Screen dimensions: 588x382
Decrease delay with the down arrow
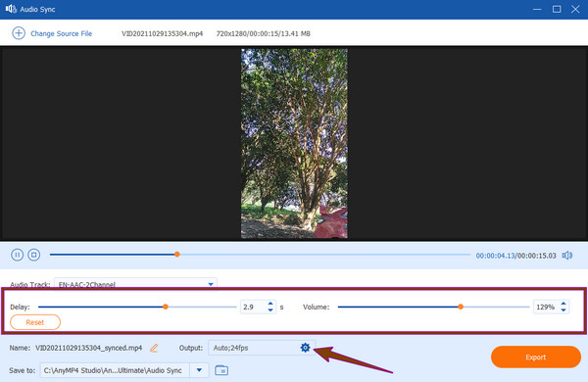(270, 310)
